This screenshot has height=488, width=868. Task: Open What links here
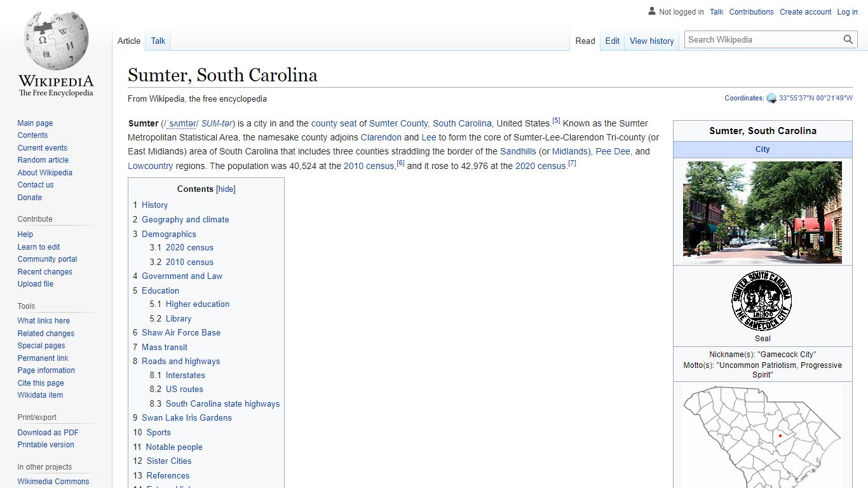(x=44, y=321)
